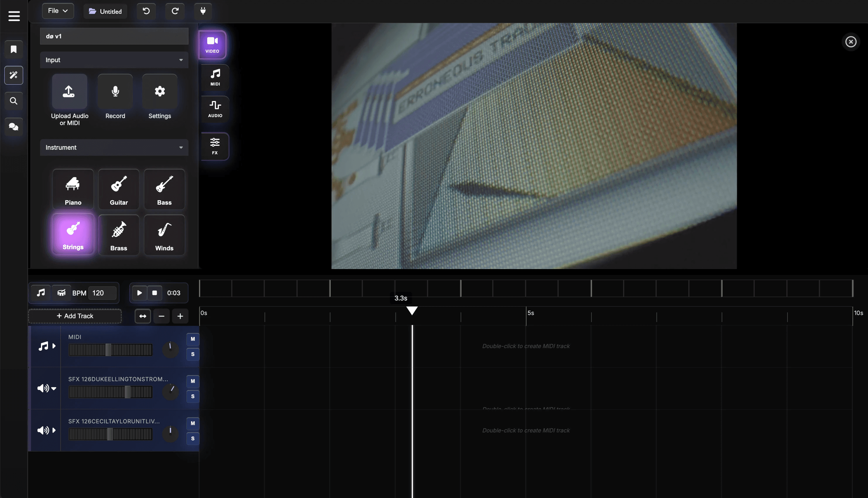Mute the SFX 126CECILTAYLORUNITLIV track
Viewport: 868px width, 498px height.
point(193,423)
